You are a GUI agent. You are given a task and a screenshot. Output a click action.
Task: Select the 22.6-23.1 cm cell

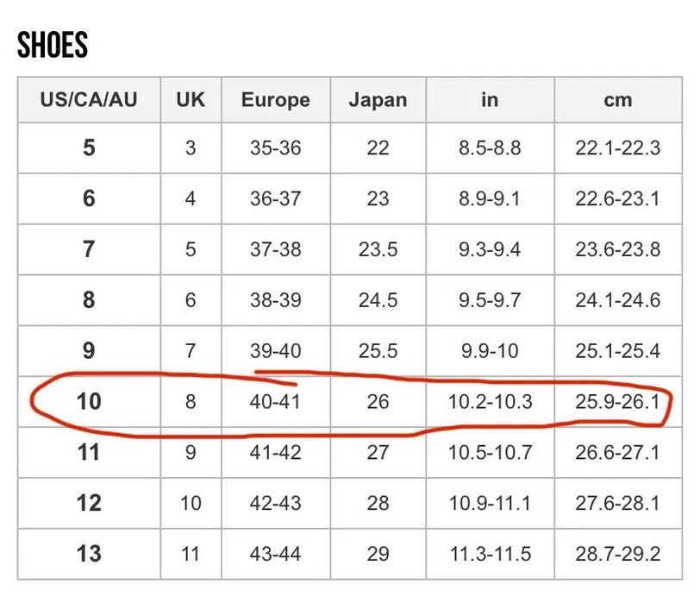[617, 198]
